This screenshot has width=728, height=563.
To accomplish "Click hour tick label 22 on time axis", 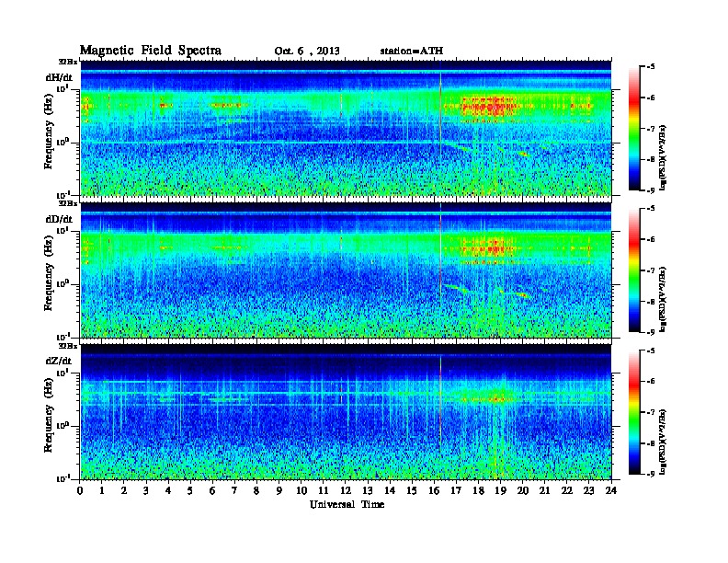I will pyautogui.click(x=567, y=490).
